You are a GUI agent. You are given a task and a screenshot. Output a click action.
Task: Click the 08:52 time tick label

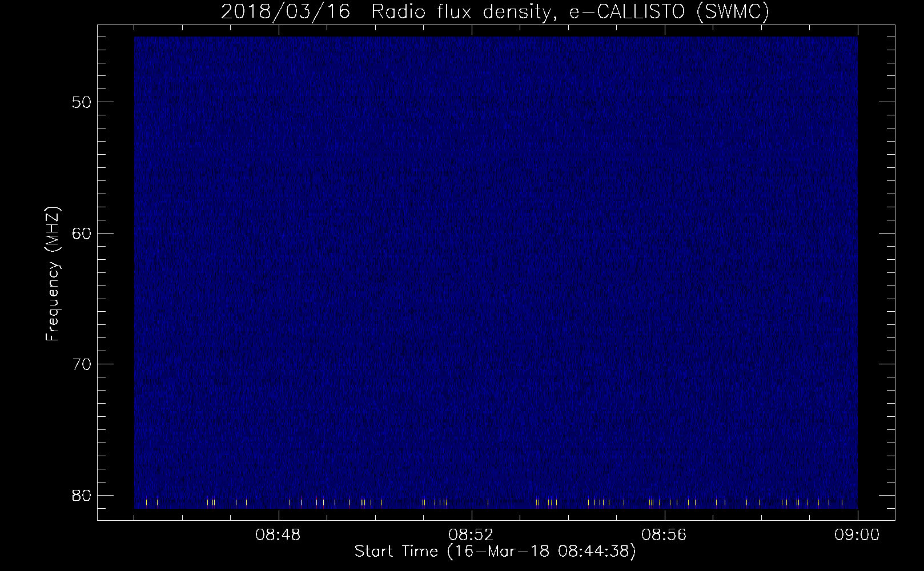[471, 535]
